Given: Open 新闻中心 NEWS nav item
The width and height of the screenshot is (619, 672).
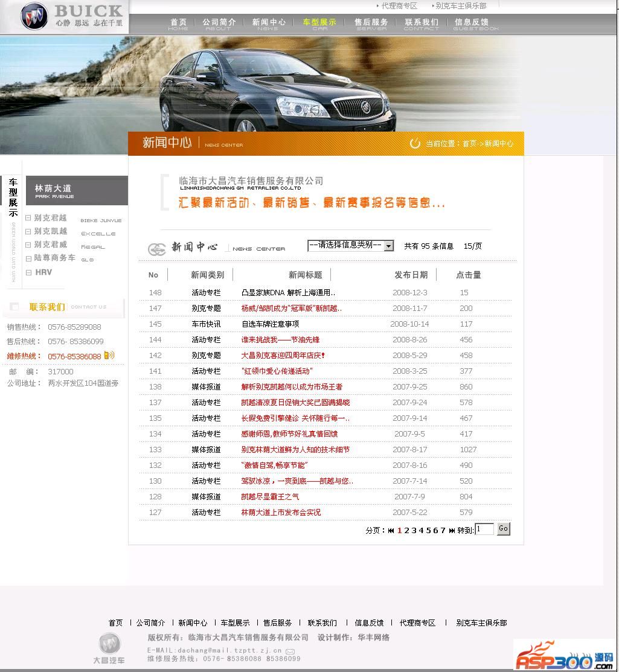Looking at the screenshot, I should tap(268, 24).
